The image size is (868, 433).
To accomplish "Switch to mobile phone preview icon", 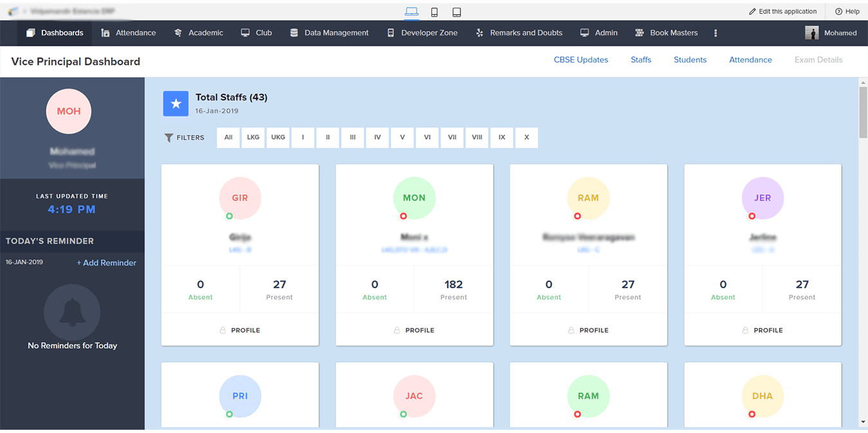I will click(x=435, y=12).
